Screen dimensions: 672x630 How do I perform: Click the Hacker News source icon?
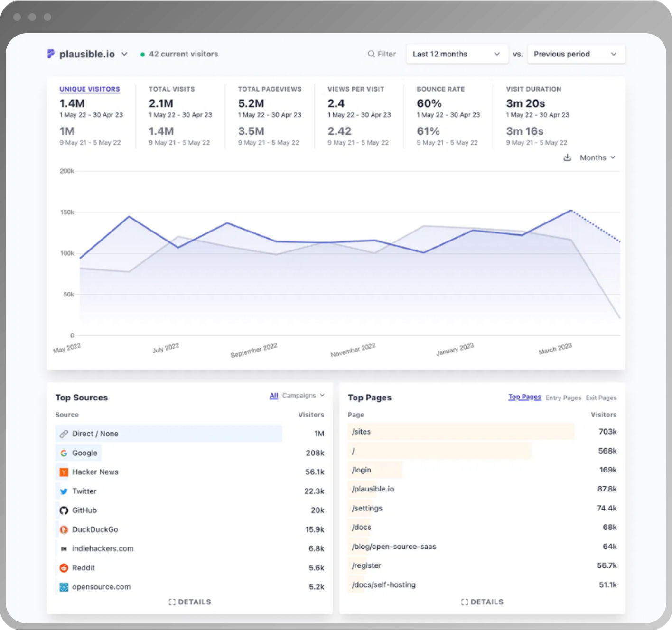64,472
